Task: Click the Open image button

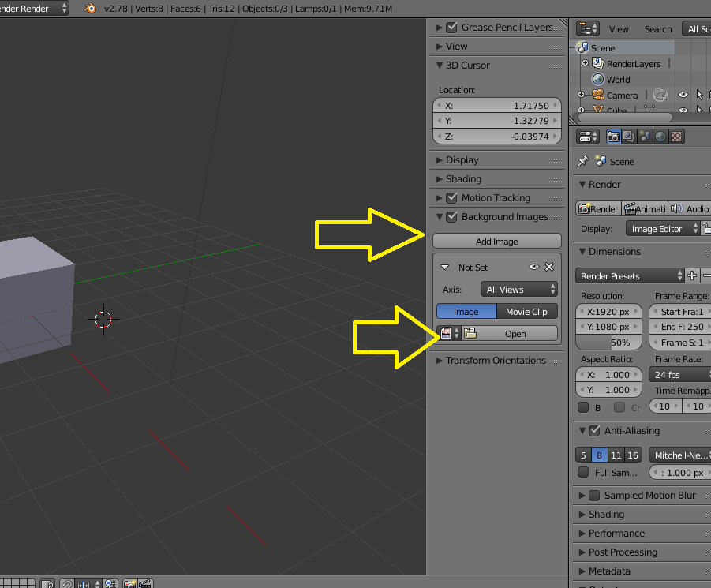Action: [x=515, y=334]
